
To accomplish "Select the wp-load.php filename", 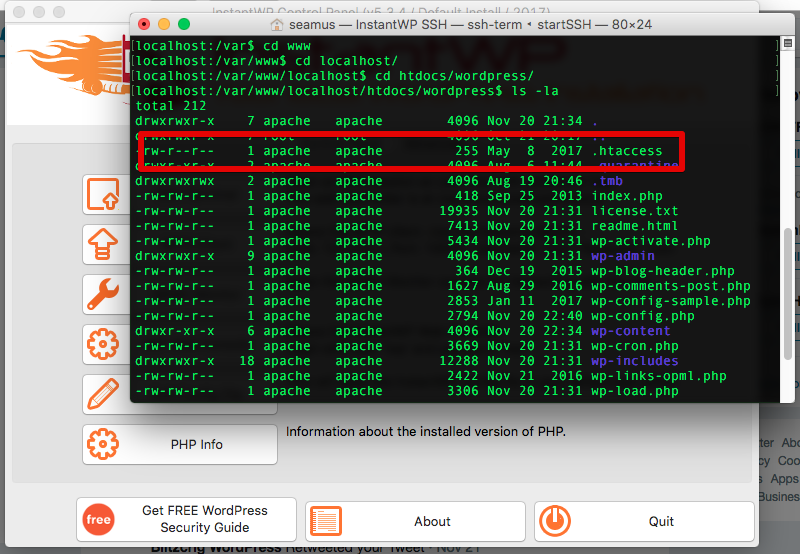I will 635,391.
